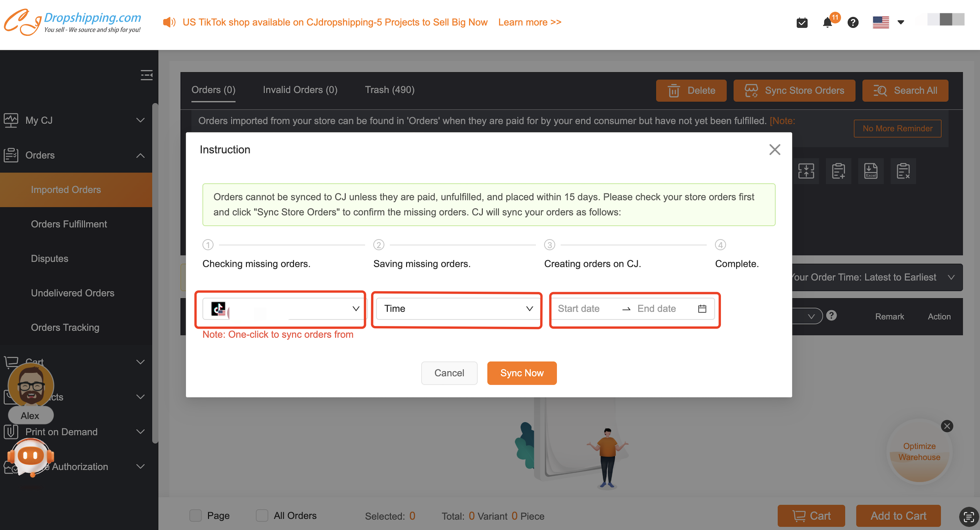980x530 pixels.
Task: Click the Cancel button
Action: (x=449, y=373)
